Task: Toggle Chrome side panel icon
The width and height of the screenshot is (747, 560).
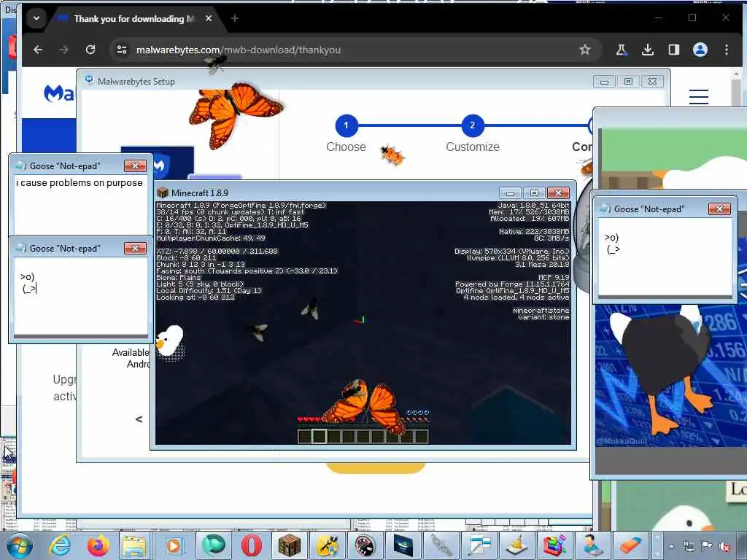Action: (673, 50)
